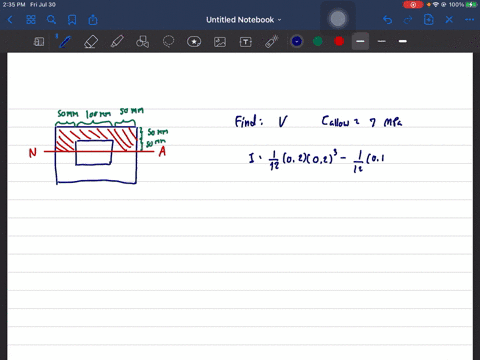Choose the dark blue pen color

tap(297, 41)
